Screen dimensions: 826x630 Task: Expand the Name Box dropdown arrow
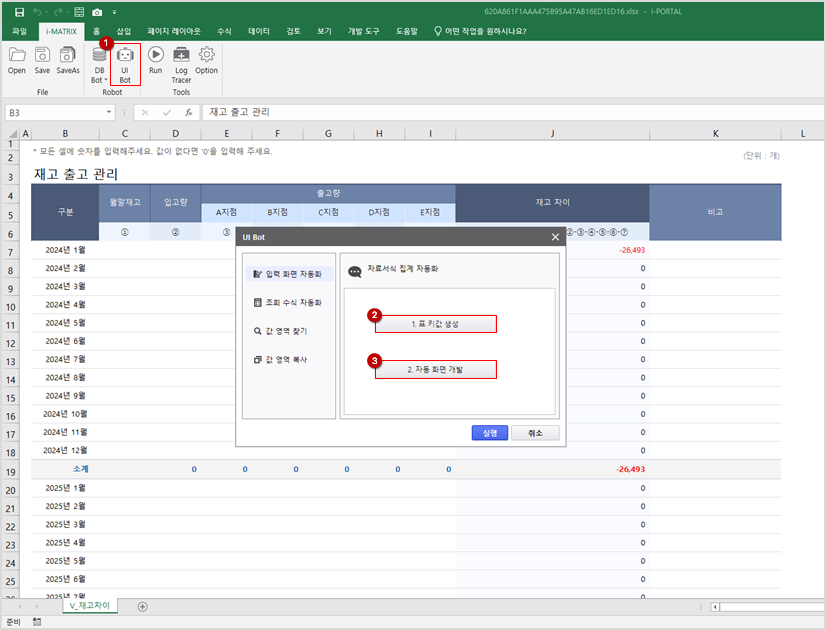pos(108,113)
